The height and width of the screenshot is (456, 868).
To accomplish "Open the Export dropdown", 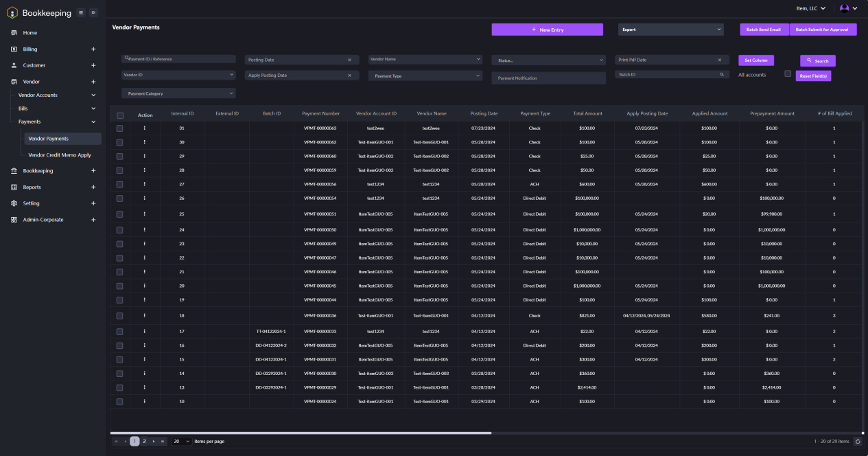I will 670,30.
